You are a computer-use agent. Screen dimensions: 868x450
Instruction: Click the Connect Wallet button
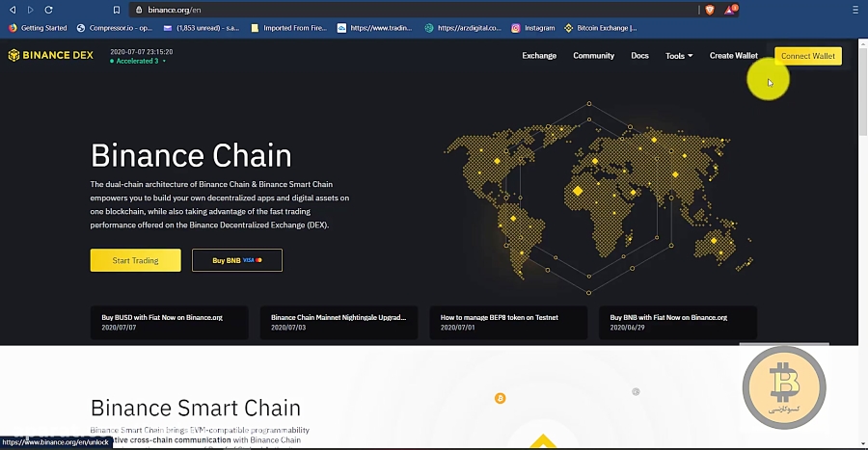click(x=807, y=56)
